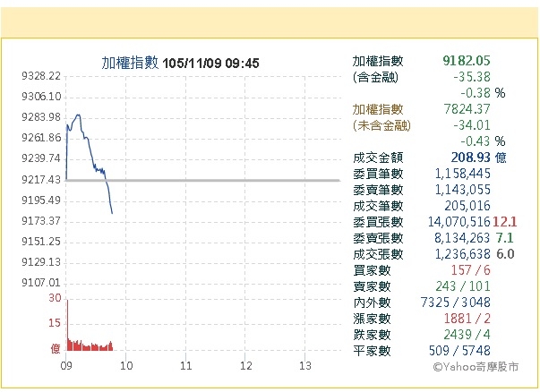Image resolution: width=540 pixels, height=392 pixels.
Task: Click the chart title 加權指數 105/11/09 09:45
Action: (x=180, y=63)
